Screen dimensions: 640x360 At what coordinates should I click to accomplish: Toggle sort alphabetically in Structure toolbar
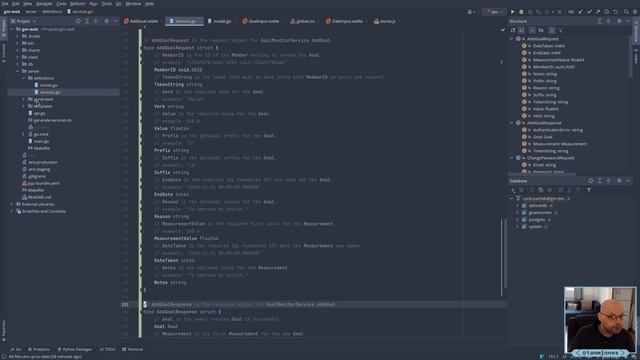click(x=522, y=30)
